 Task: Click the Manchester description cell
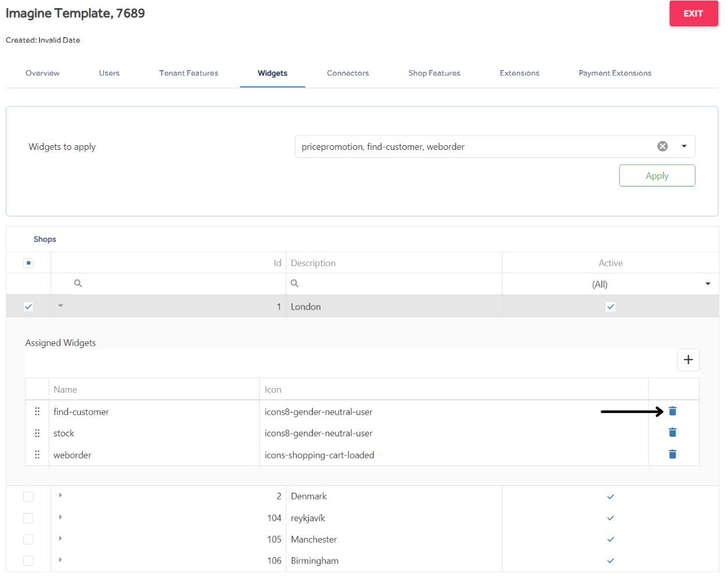[394, 539]
